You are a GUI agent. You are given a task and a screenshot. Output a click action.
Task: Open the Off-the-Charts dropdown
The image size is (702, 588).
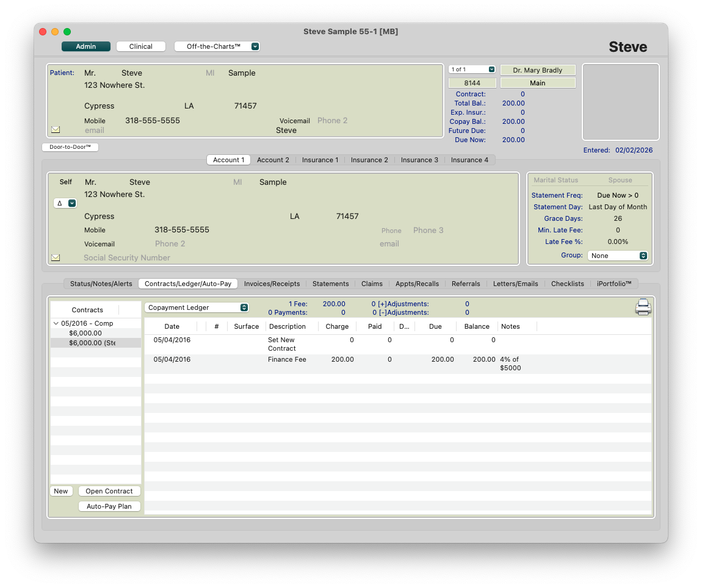click(x=217, y=46)
